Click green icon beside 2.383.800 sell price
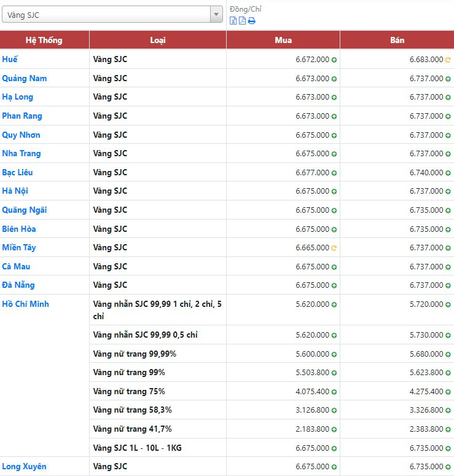This screenshot has height=476, width=454. [448, 429]
